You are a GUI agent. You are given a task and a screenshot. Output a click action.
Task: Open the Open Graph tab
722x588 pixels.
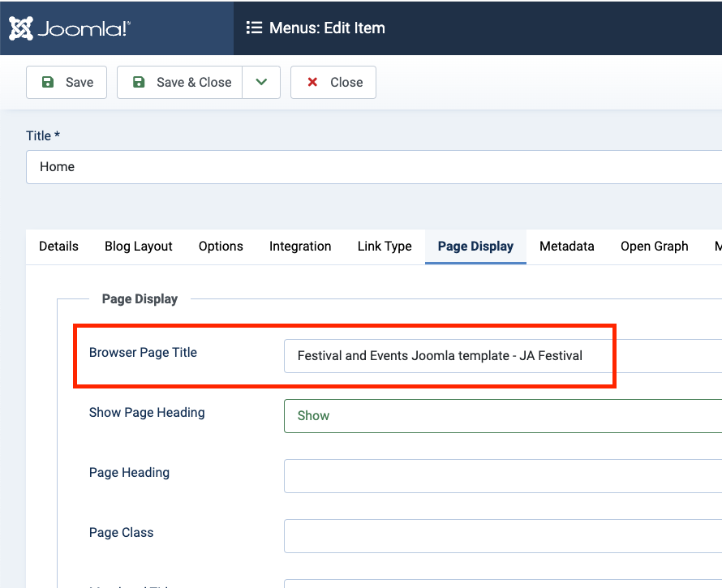point(654,247)
